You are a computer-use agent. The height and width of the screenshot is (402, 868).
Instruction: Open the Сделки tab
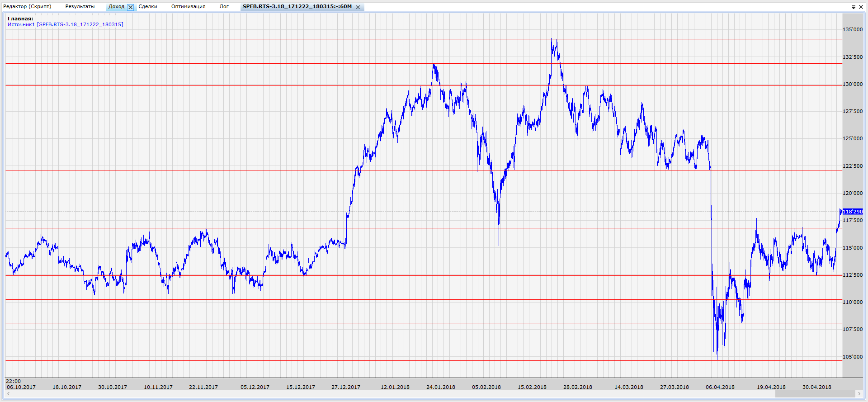(148, 6)
